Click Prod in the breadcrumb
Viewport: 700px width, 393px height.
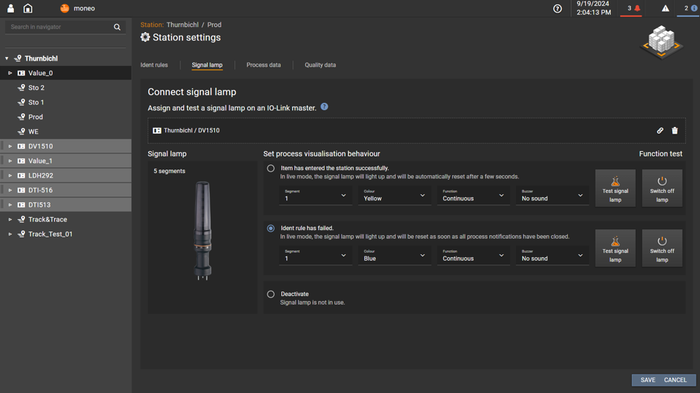[214, 25]
